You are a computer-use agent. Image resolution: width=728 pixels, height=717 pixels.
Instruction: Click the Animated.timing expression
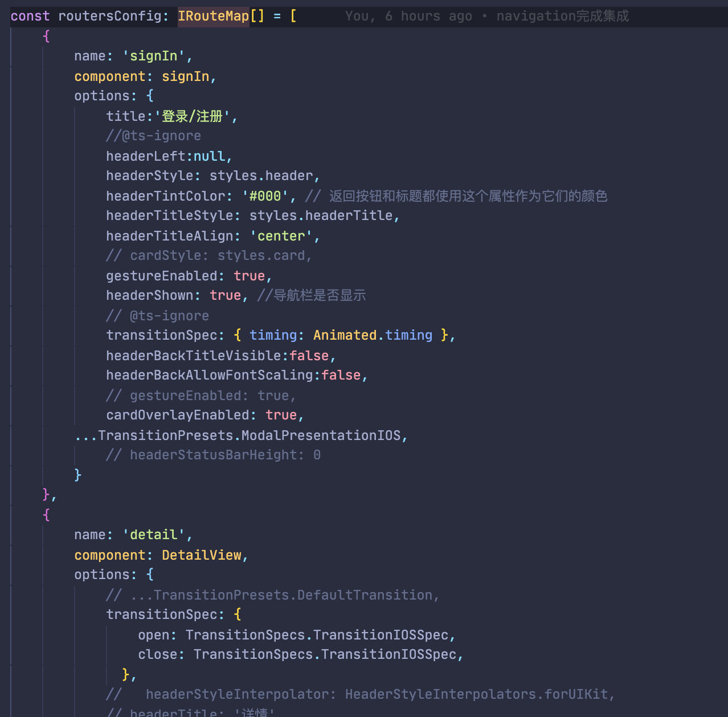(x=373, y=335)
